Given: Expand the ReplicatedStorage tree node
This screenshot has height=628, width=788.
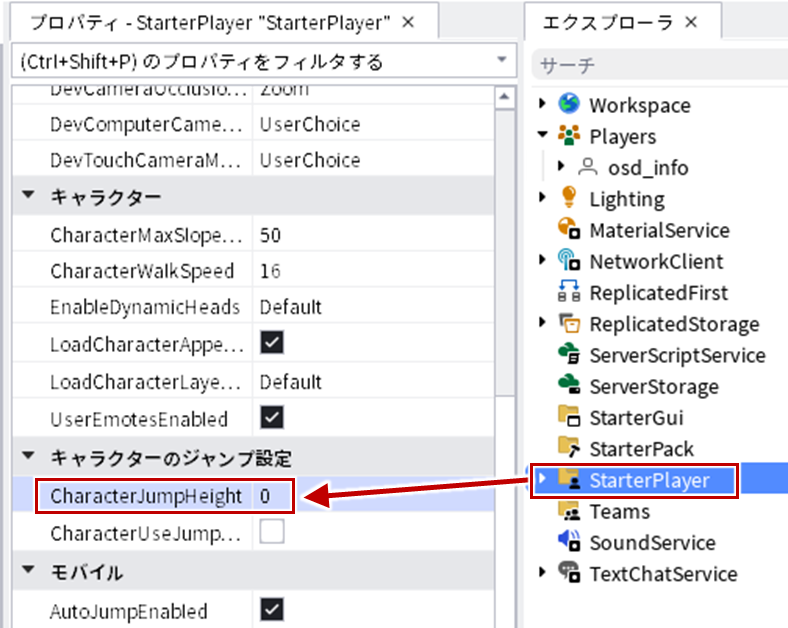Looking at the screenshot, I should (542, 322).
